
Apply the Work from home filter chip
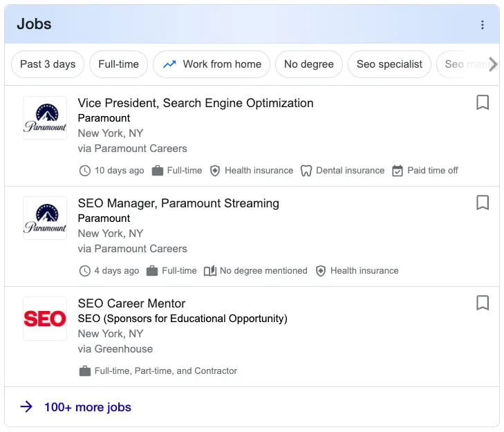[x=212, y=64]
